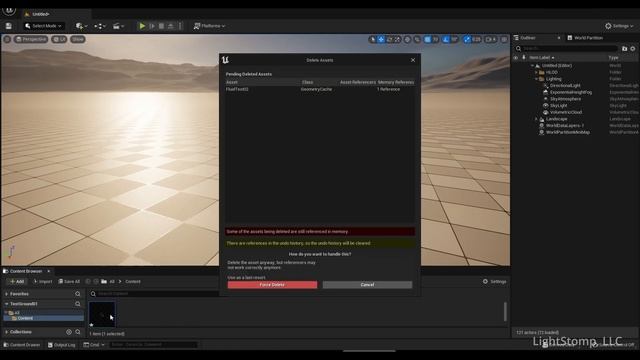Click the Outliner search field
This screenshot has height=360, width=640.
click(x=567, y=49)
